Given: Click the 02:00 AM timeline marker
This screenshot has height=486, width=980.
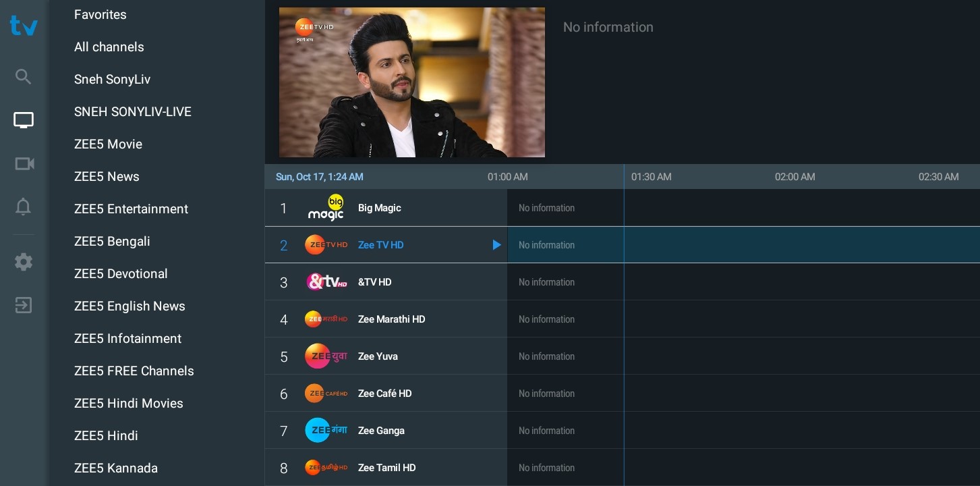Looking at the screenshot, I should 795,177.
